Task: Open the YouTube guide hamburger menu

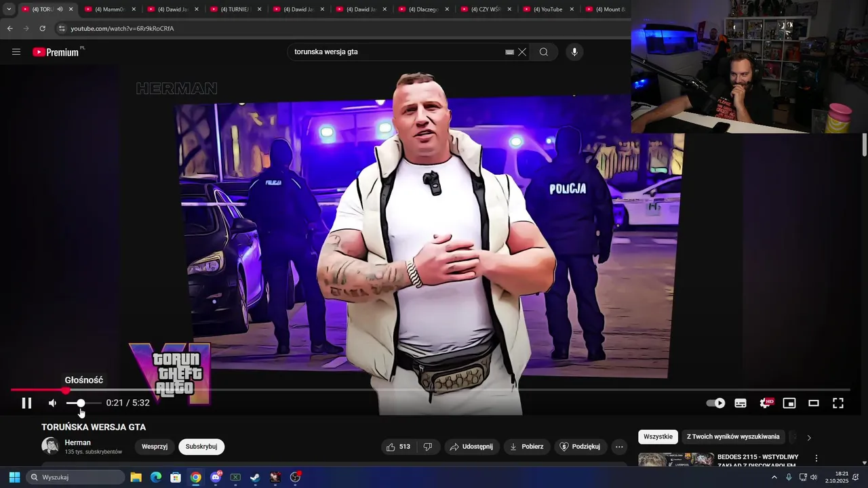Action: coord(16,52)
